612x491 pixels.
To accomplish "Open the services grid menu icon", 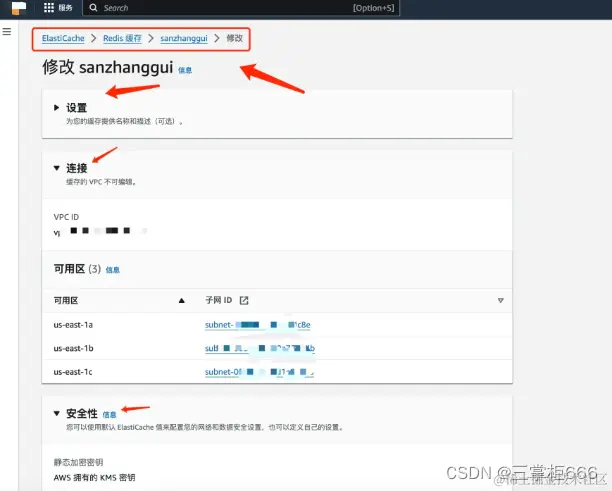I will click(x=49, y=8).
